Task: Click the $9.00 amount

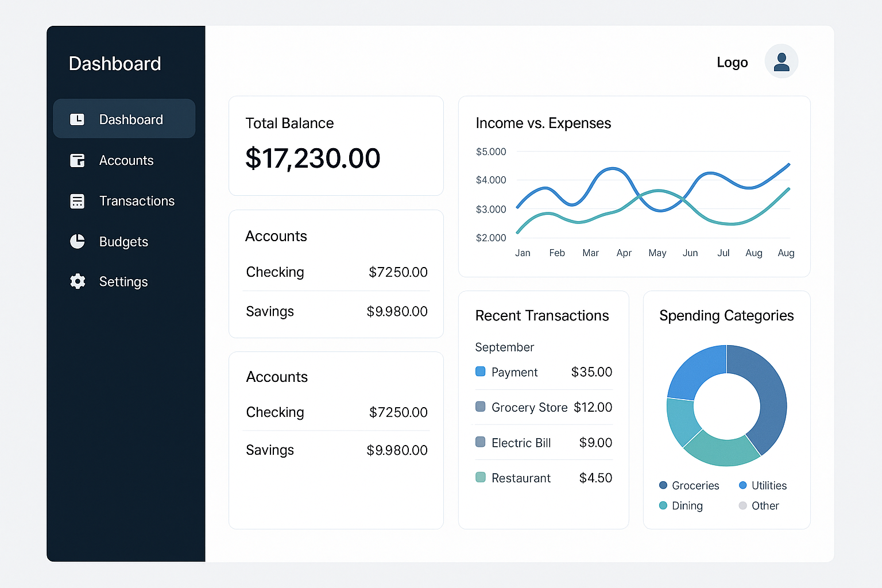Action: 595,443
